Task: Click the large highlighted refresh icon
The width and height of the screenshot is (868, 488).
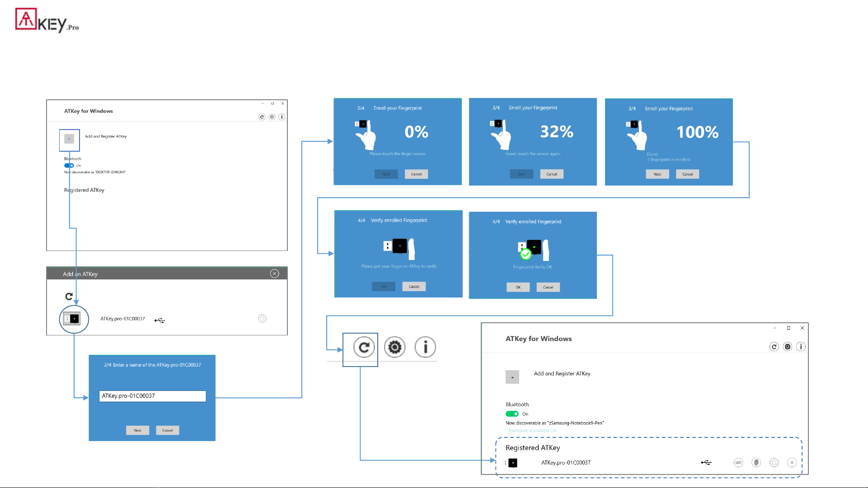Action: click(364, 348)
